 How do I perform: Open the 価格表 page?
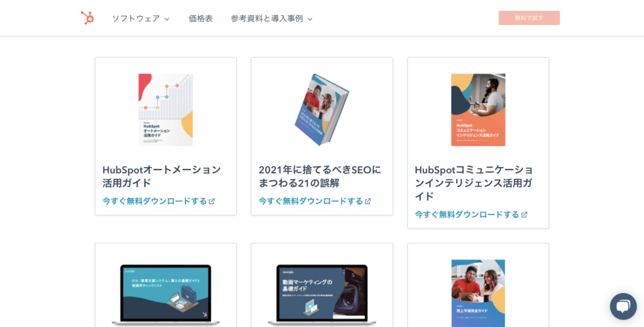[x=201, y=18]
